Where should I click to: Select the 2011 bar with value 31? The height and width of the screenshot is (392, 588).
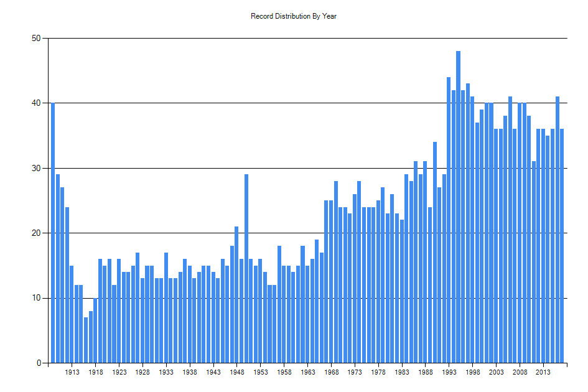coord(534,262)
